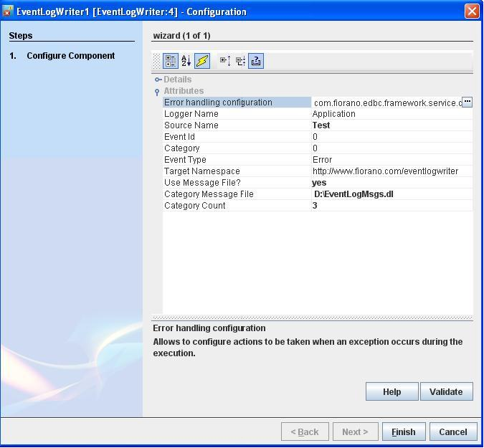Collapse the Attributes section
Image resolution: width=484 pixels, height=448 pixels.
point(158,92)
